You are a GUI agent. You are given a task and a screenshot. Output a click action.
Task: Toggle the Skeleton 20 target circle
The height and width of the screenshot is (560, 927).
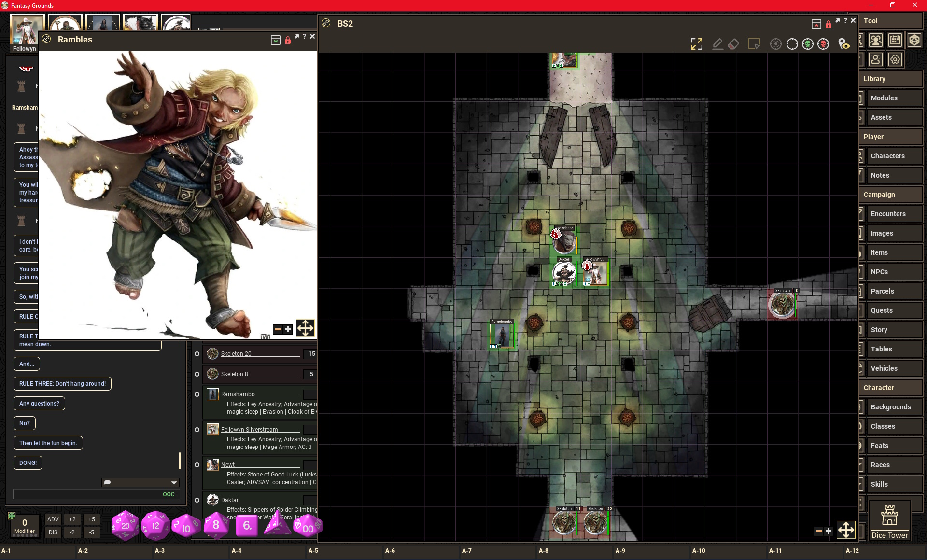[x=197, y=354]
